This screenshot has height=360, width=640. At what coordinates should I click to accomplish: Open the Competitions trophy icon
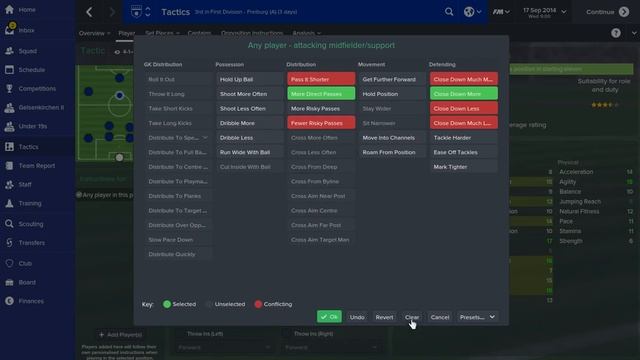click(9, 88)
